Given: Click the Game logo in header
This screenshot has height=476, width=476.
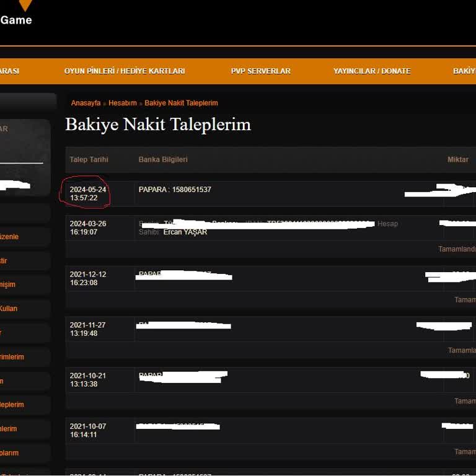Looking at the screenshot, I should point(16,14).
